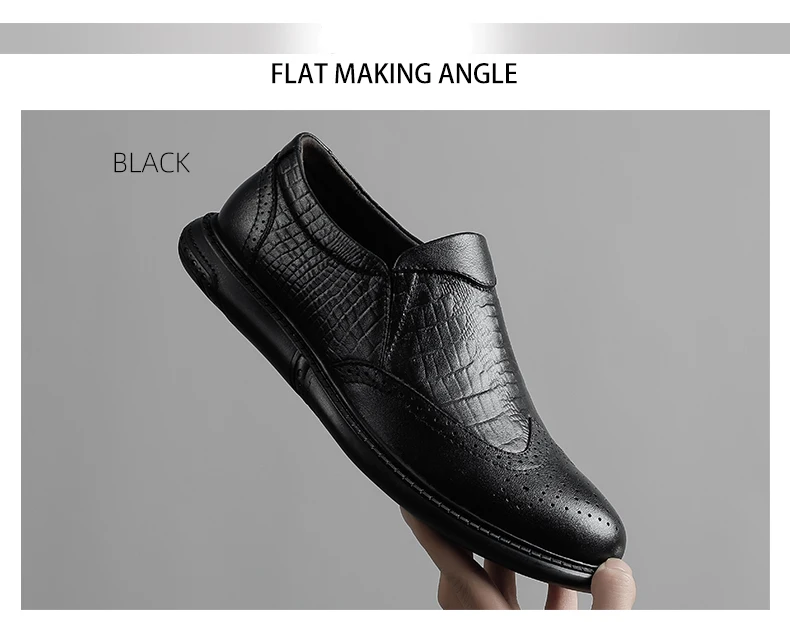Select the BLACK color label
The image size is (790, 622).
151,163
